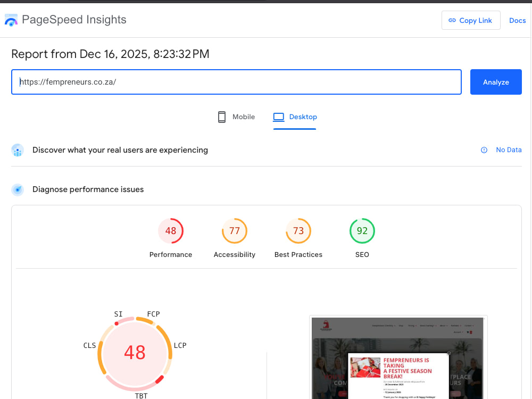Open the Best Practices score gauge 73
This screenshot has width=532, height=399.
[298, 231]
